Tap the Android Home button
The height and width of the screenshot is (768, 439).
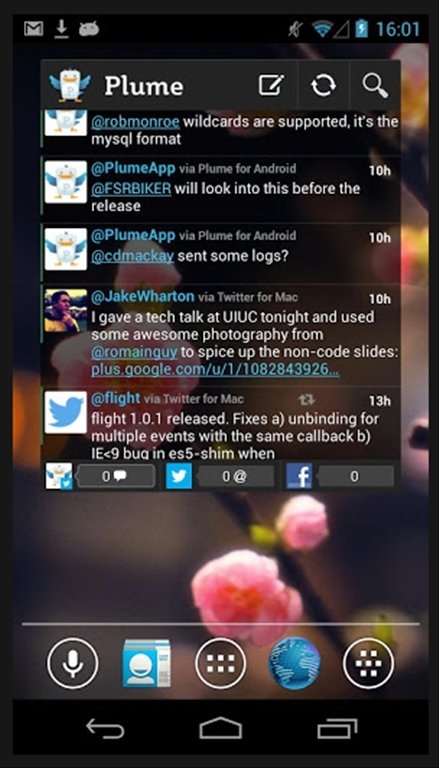220,728
